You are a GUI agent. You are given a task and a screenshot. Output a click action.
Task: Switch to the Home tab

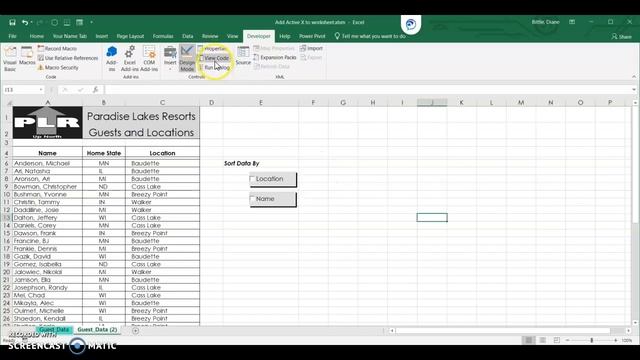(x=37, y=36)
